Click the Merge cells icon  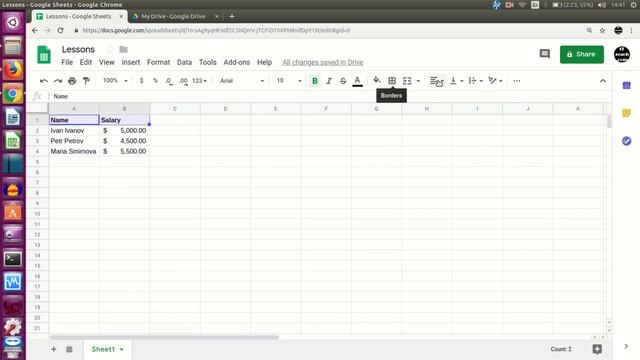point(407,81)
